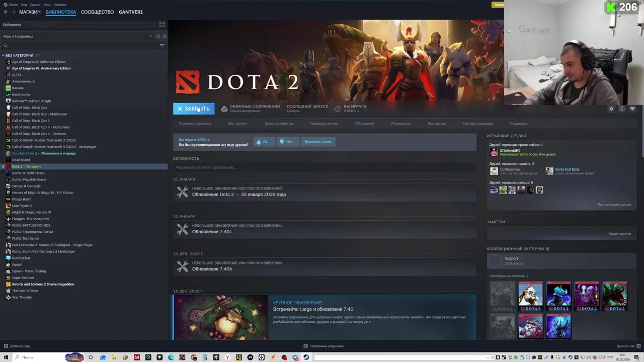Select PUBG: BATTLEGROUNDS in library
Screen dimensions: 644x362
(31, 225)
